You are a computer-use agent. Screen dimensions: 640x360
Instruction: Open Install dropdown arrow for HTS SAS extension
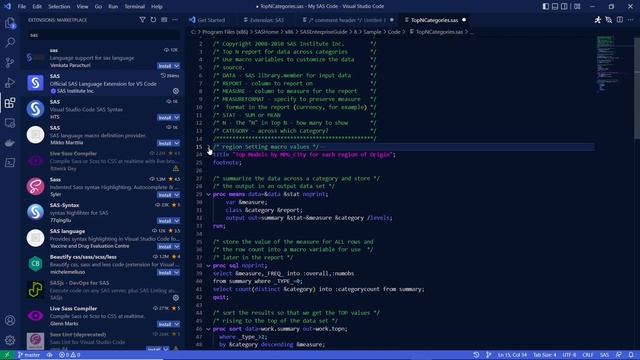pos(177,118)
